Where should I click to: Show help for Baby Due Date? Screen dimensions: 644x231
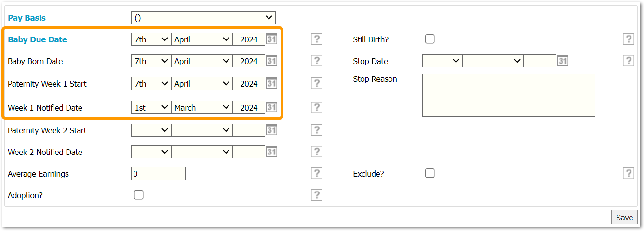click(316, 39)
